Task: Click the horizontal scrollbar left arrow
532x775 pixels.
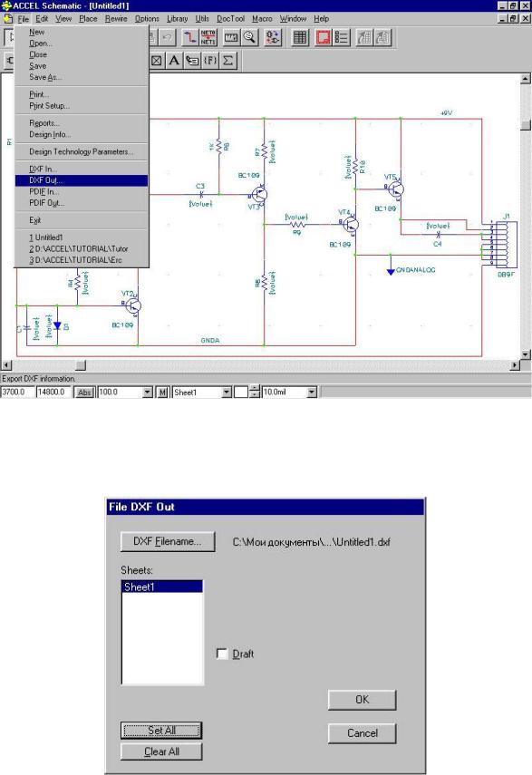Action: [6, 365]
